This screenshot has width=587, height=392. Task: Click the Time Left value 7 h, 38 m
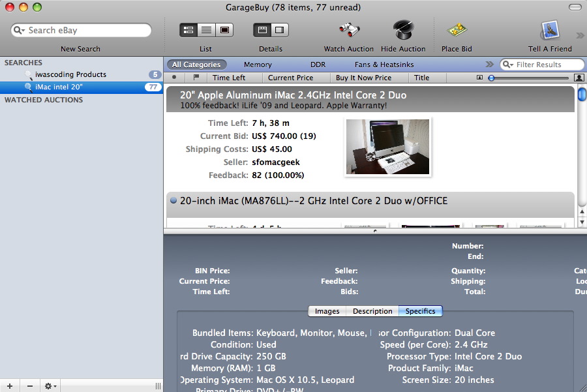click(271, 123)
